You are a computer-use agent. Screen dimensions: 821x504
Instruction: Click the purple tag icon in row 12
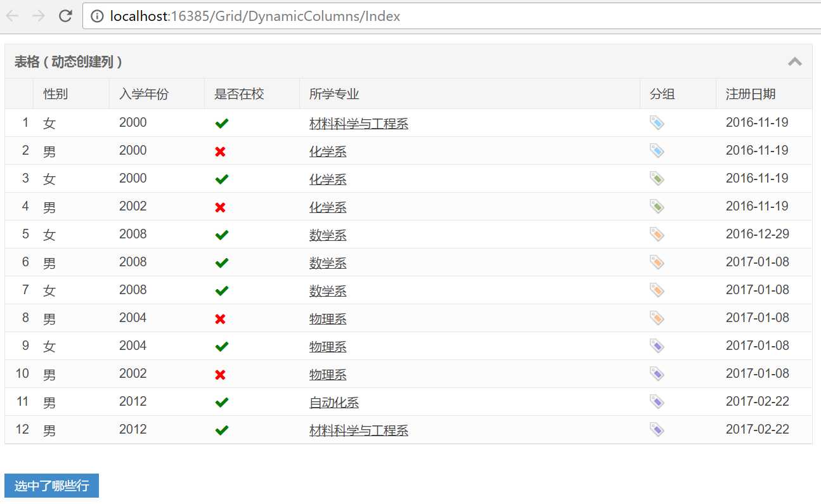657,429
